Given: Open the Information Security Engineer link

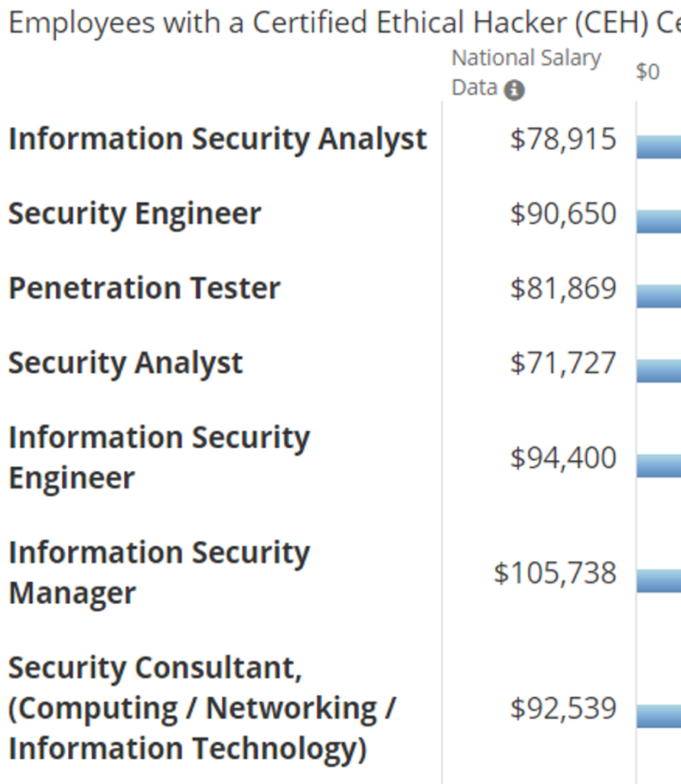Looking at the screenshot, I should (x=158, y=458).
